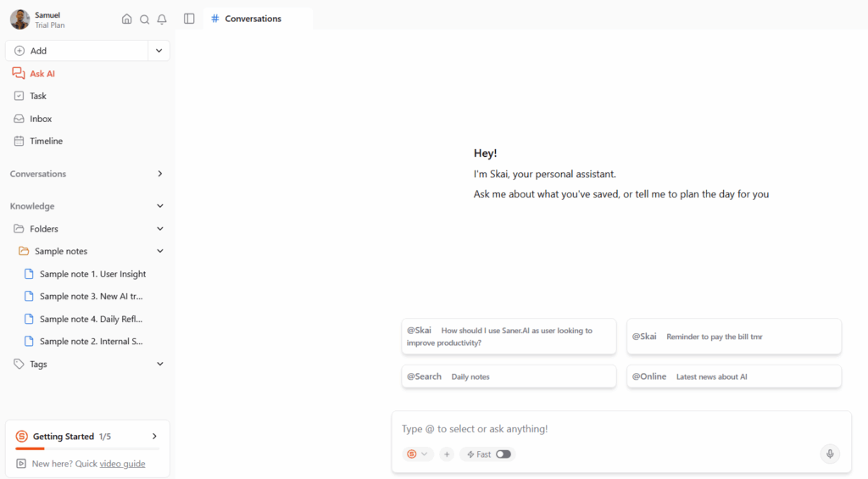Image resolution: width=868 pixels, height=479 pixels.
Task: Click the microphone voice input icon
Action: coord(830,454)
